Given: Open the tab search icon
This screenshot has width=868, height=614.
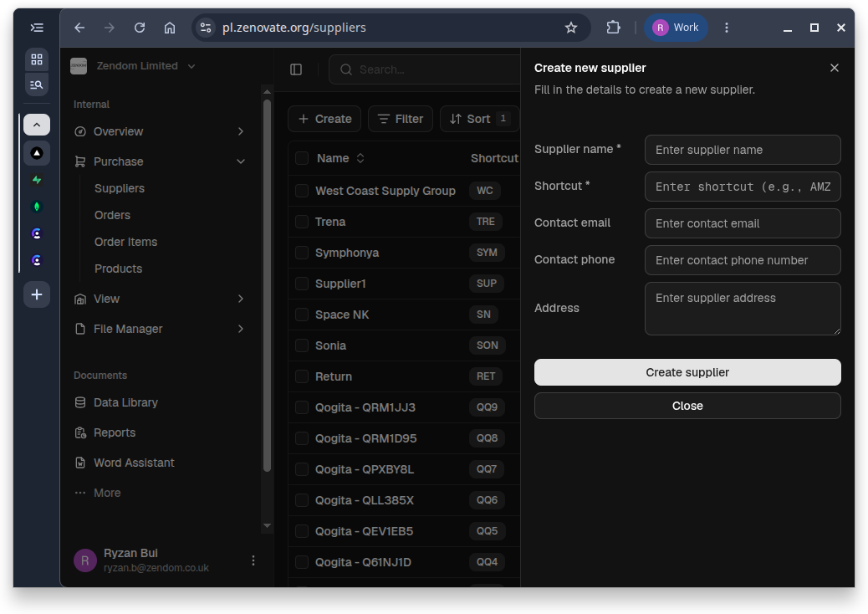Looking at the screenshot, I should (x=37, y=84).
